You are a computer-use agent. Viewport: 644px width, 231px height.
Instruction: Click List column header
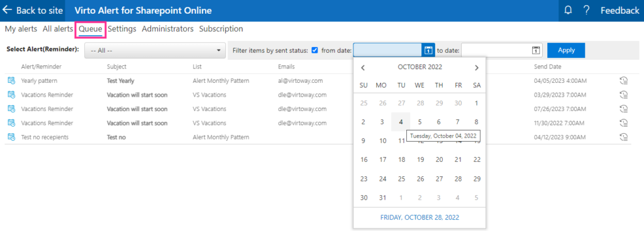(197, 67)
